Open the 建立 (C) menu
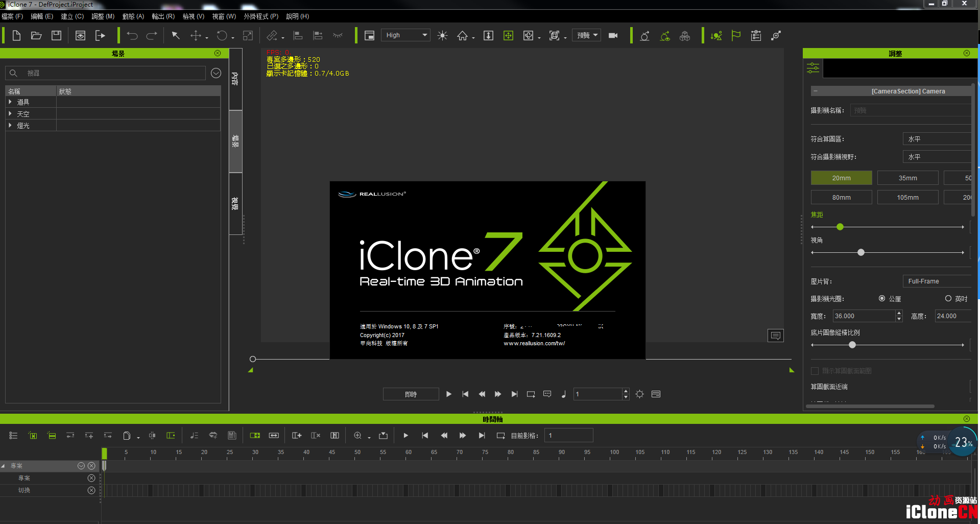Viewport: 980px width, 524px height. coord(73,16)
